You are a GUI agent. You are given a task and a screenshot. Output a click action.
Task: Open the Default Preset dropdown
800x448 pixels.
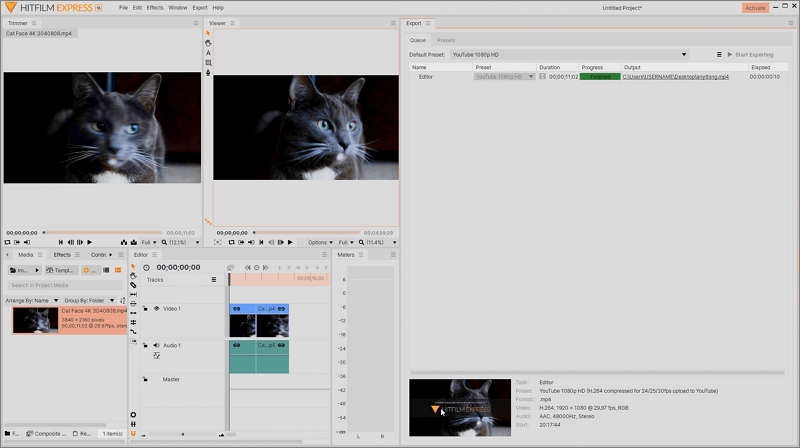pyautogui.click(x=569, y=55)
